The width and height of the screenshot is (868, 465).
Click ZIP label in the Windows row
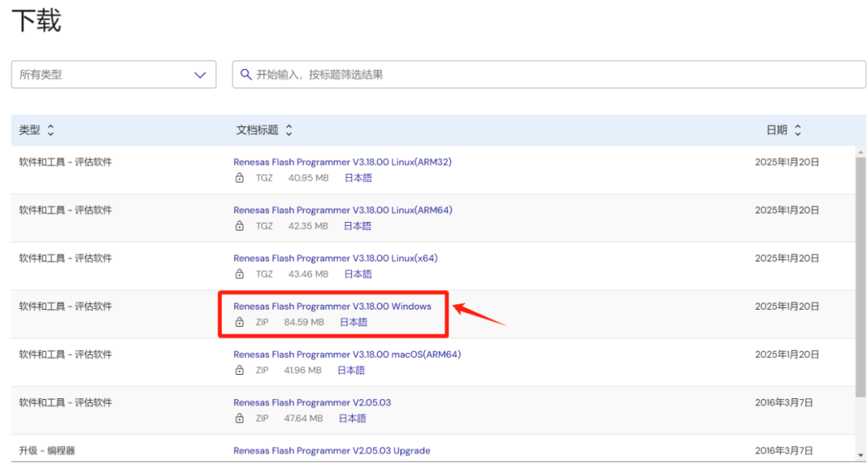262,322
